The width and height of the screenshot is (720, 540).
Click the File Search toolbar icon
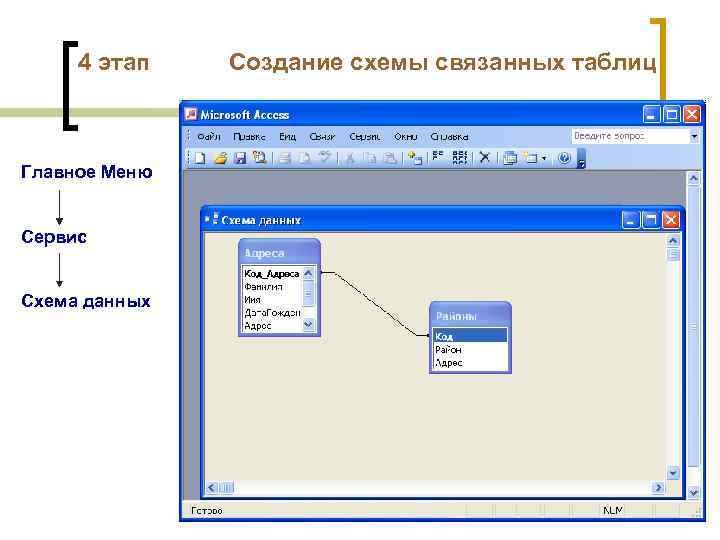(x=260, y=158)
